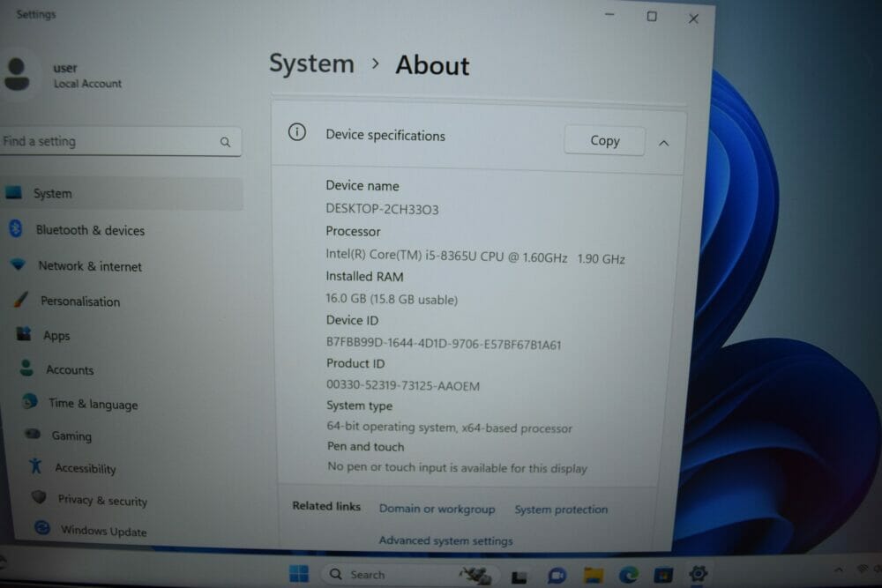Click the Personalisation paintbrush icon

[x=21, y=299]
